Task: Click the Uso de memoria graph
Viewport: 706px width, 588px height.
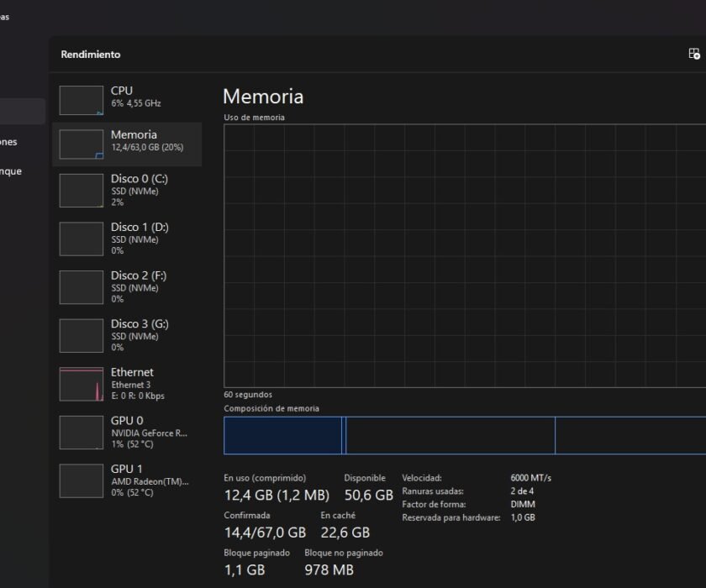Action: (x=465, y=255)
